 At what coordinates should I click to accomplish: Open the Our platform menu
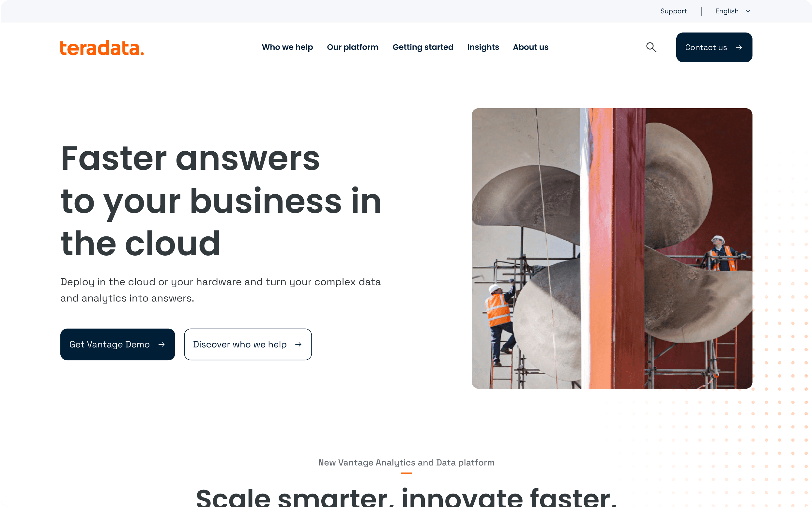point(353,47)
